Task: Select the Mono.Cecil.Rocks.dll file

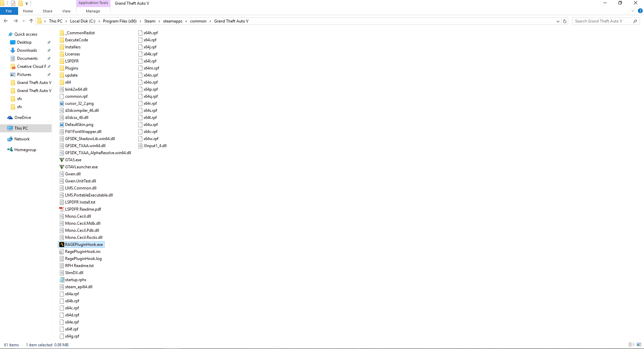Action: click(81, 237)
